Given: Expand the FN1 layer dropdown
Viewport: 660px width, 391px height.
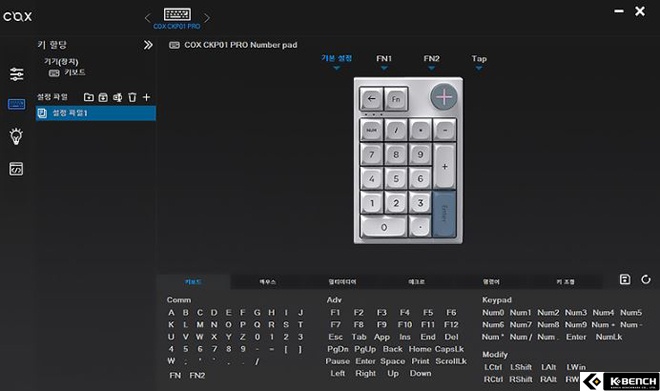Looking at the screenshot, I should pyautogui.click(x=384, y=61).
